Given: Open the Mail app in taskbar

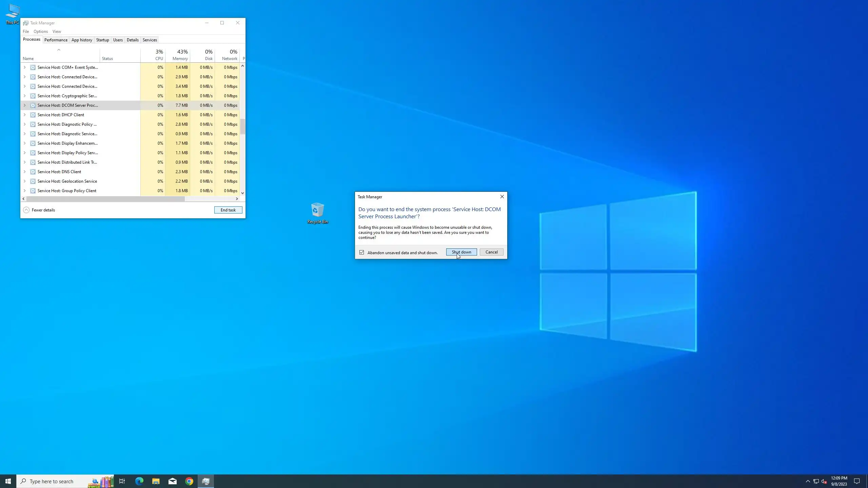Looking at the screenshot, I should (x=172, y=481).
